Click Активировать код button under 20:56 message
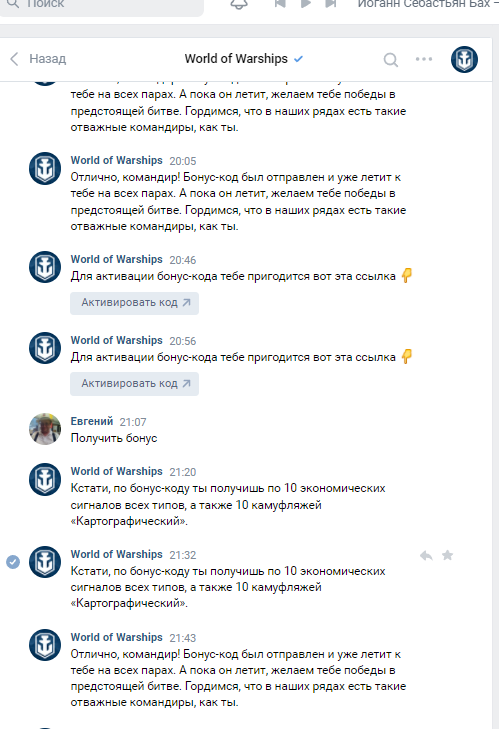This screenshot has height=729, width=499. 134,384
